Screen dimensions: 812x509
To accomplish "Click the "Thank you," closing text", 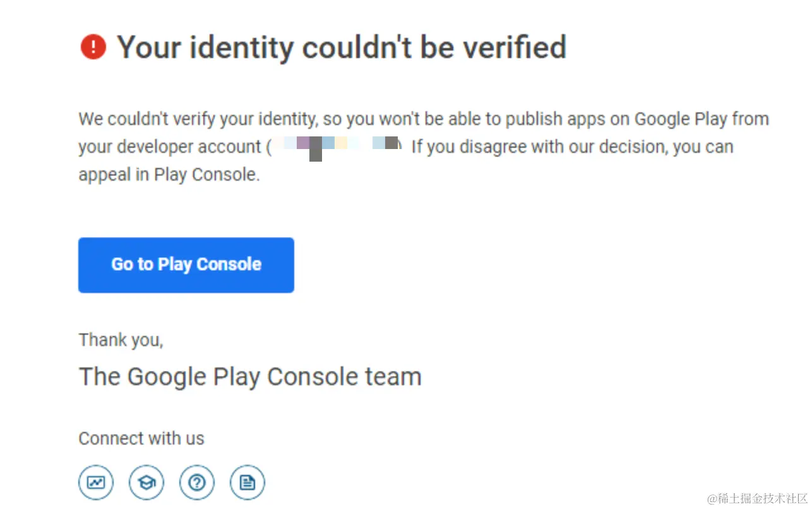I will click(x=121, y=340).
